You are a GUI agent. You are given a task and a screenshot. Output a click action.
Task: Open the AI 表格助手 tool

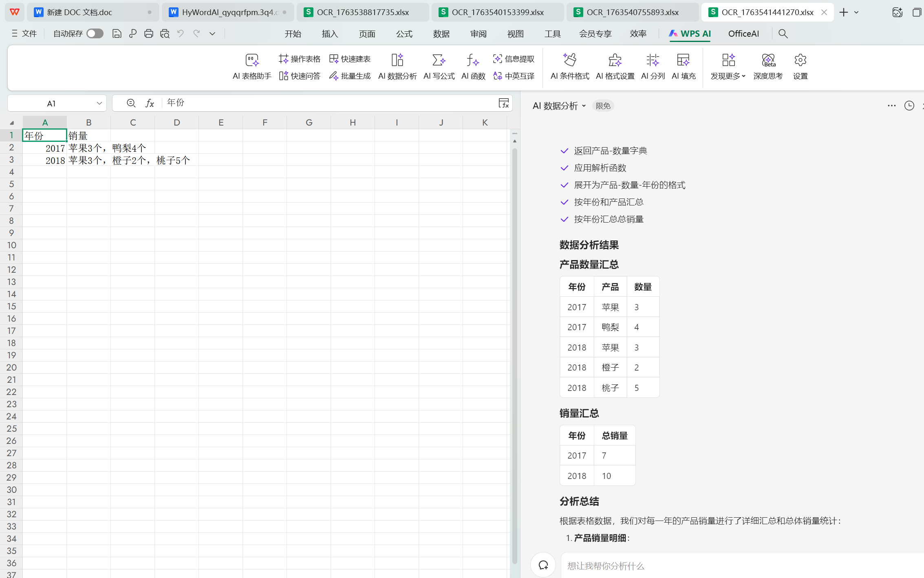(x=251, y=66)
